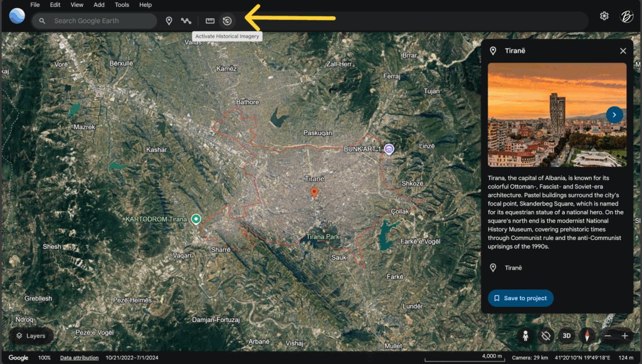
Task: Click the red Tiranë map pin
Action: [314, 193]
